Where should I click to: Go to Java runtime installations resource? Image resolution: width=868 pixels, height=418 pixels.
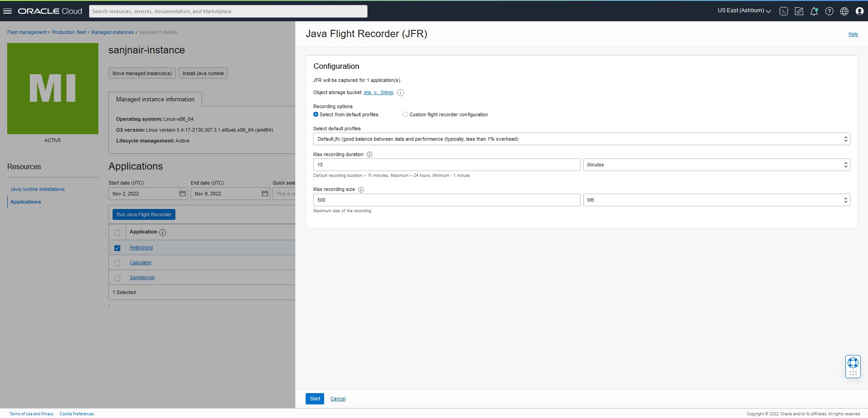point(38,189)
